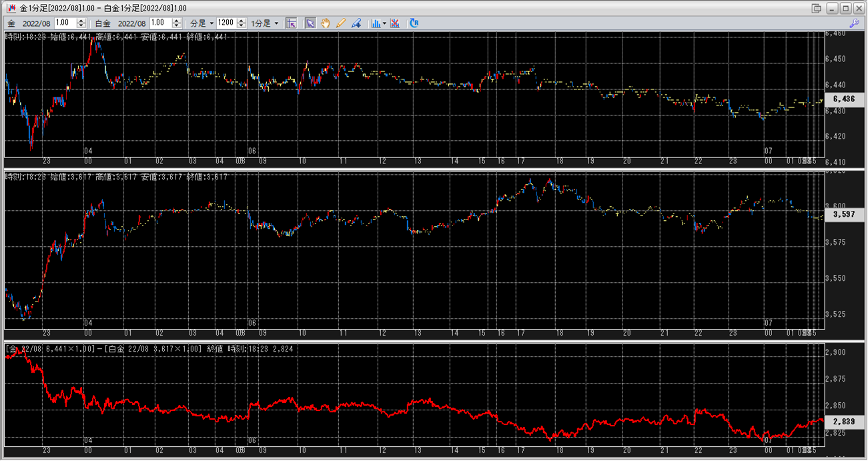The image size is (868, 461).
Task: Click the gold quantity spinner arrows
Action: (81, 23)
